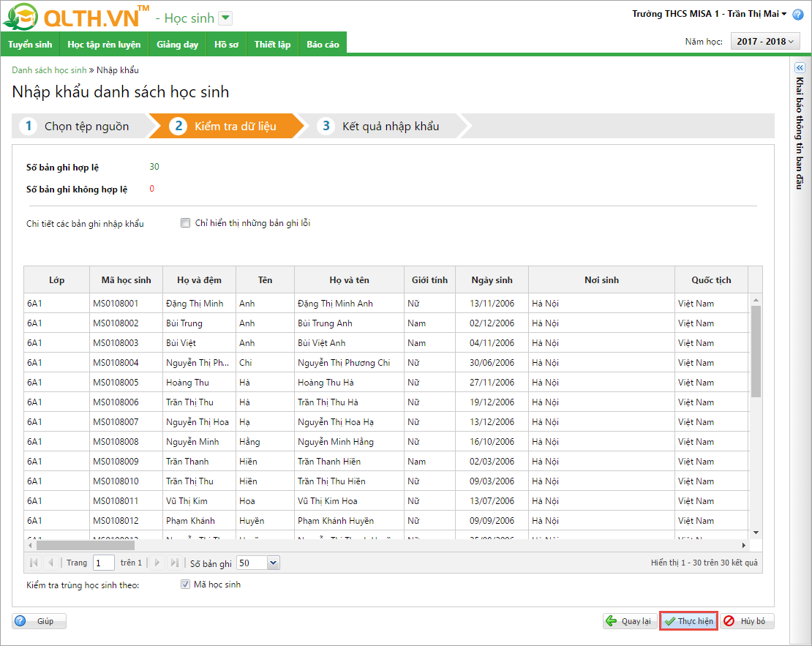
Task: Click the Hủy bỏ button
Action: point(746,621)
